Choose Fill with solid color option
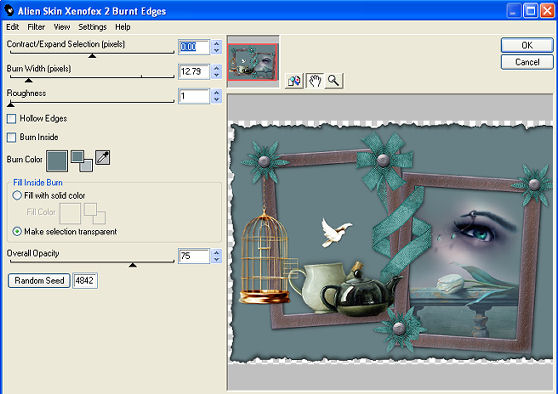558x394 pixels. tap(17, 195)
